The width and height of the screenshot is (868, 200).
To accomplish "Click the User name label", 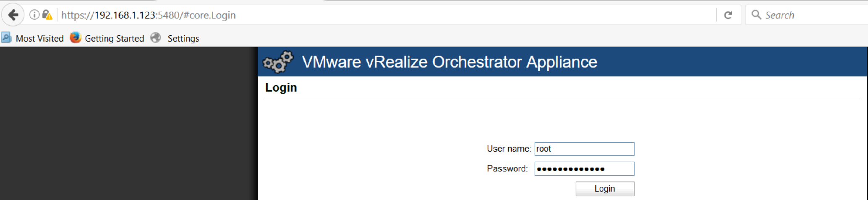I will point(509,149).
